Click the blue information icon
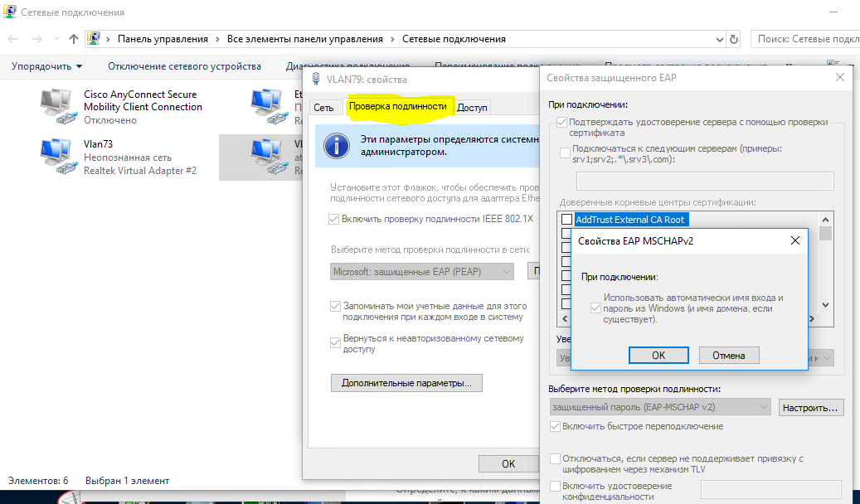 (336, 146)
